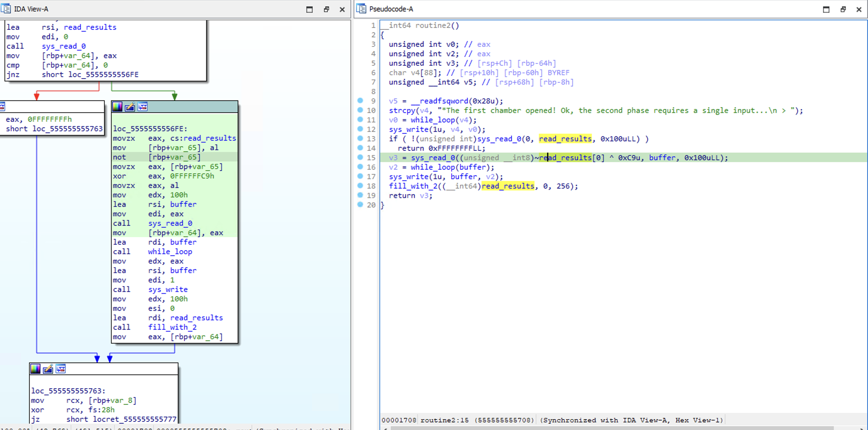Click 'jnz short loc_5555555556FE' instruction
Image resolution: width=868 pixels, height=430 pixels.
point(72,74)
